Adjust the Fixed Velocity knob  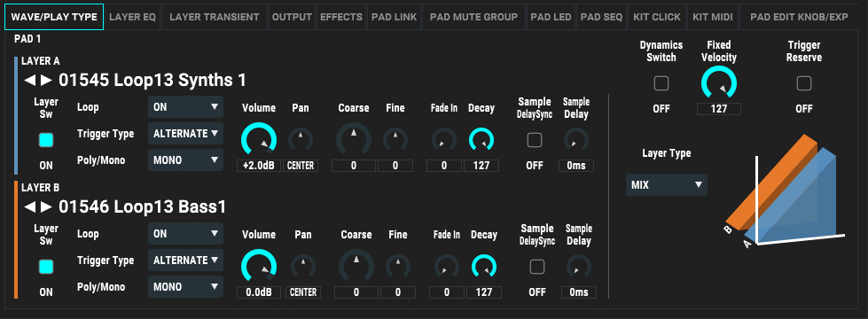pyautogui.click(x=718, y=84)
